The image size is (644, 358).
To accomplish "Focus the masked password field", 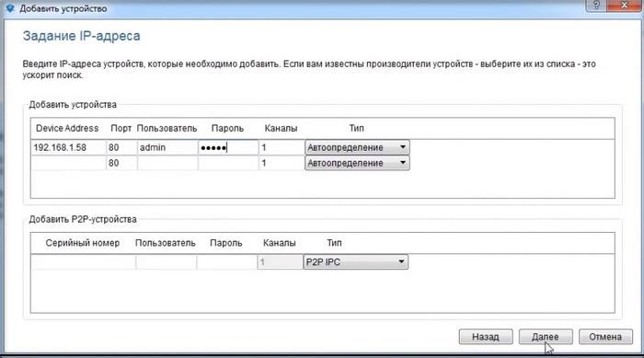I will 228,147.
